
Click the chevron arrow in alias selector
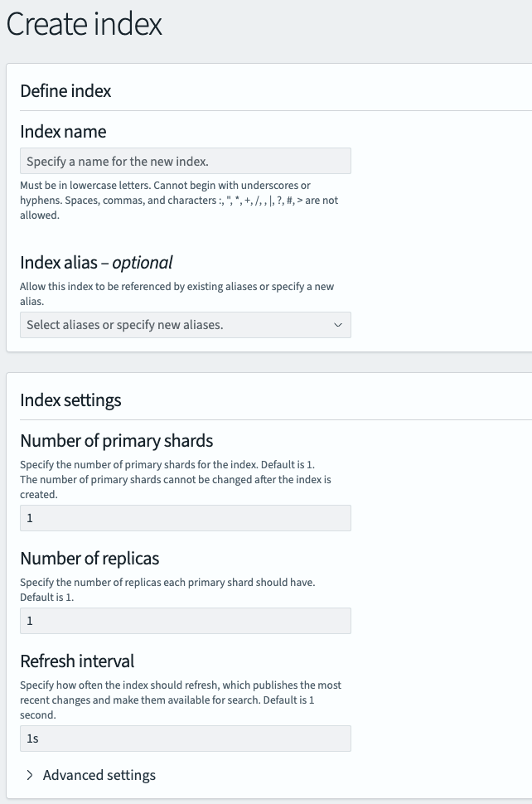click(337, 325)
